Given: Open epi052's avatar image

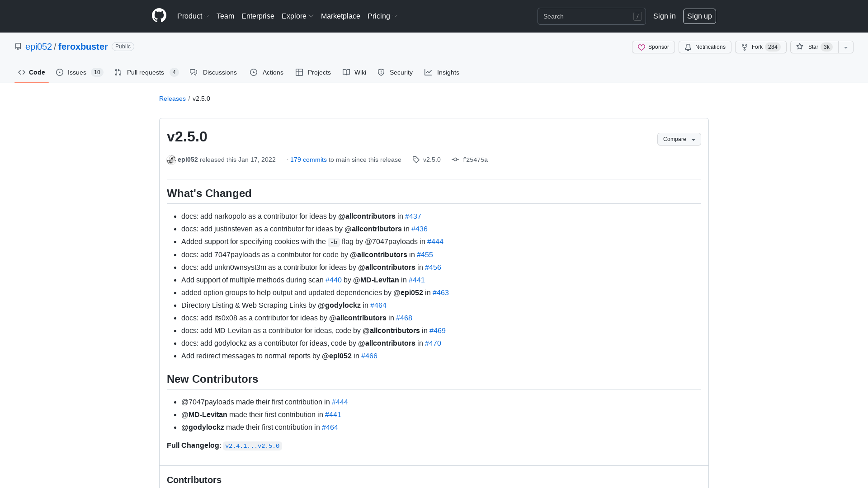Looking at the screenshot, I should pyautogui.click(x=171, y=160).
